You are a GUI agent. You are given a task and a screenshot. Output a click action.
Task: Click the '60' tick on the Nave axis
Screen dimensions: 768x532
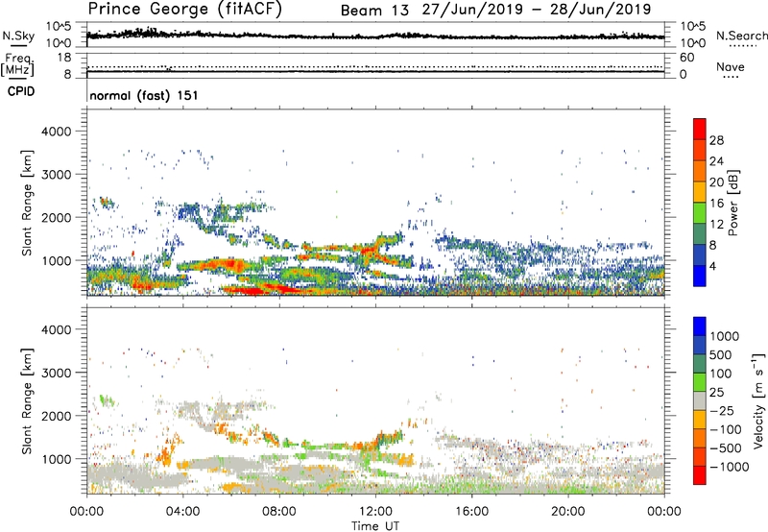(687, 58)
